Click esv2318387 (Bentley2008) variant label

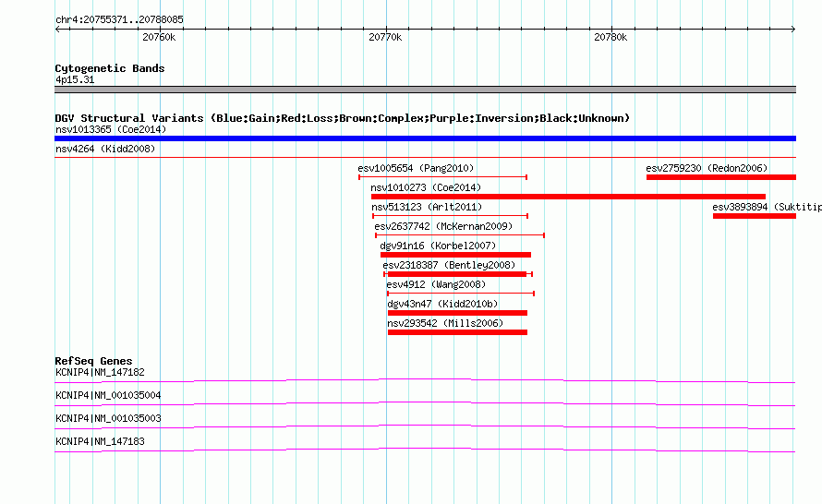pyautogui.click(x=449, y=265)
